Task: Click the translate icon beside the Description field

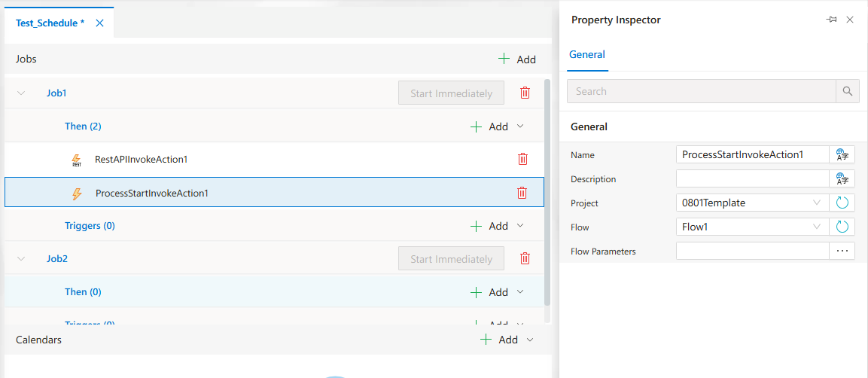Action: [x=842, y=178]
